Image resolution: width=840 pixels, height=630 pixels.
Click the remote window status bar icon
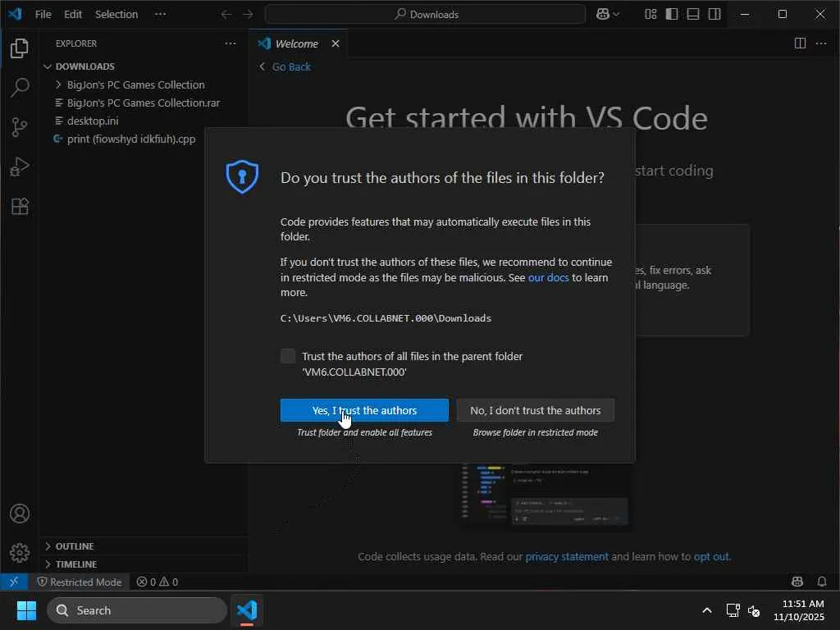tap(15, 582)
